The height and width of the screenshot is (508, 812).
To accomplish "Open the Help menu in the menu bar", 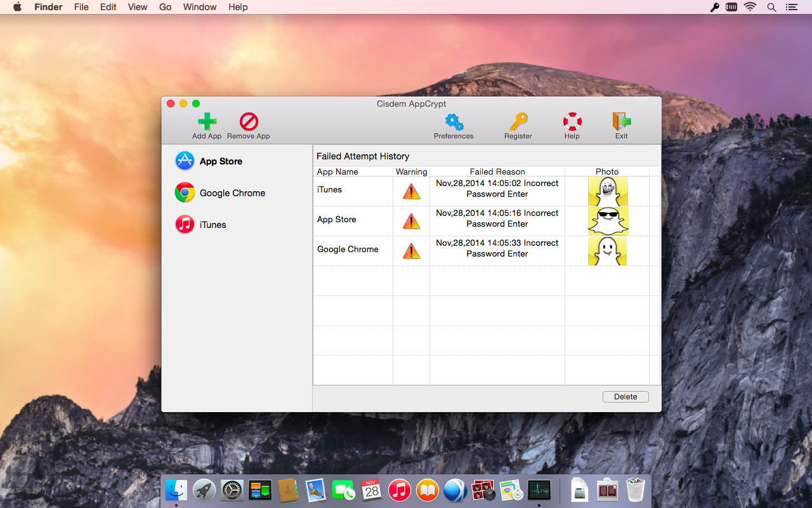I will [x=238, y=7].
